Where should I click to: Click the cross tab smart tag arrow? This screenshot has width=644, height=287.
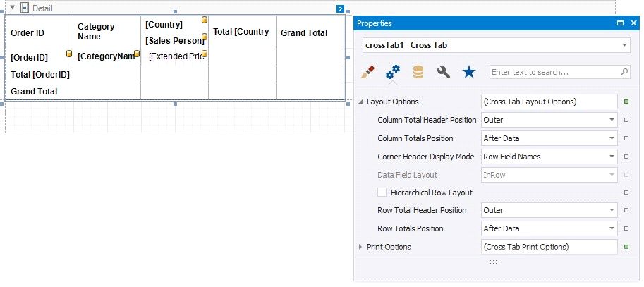coord(340,9)
